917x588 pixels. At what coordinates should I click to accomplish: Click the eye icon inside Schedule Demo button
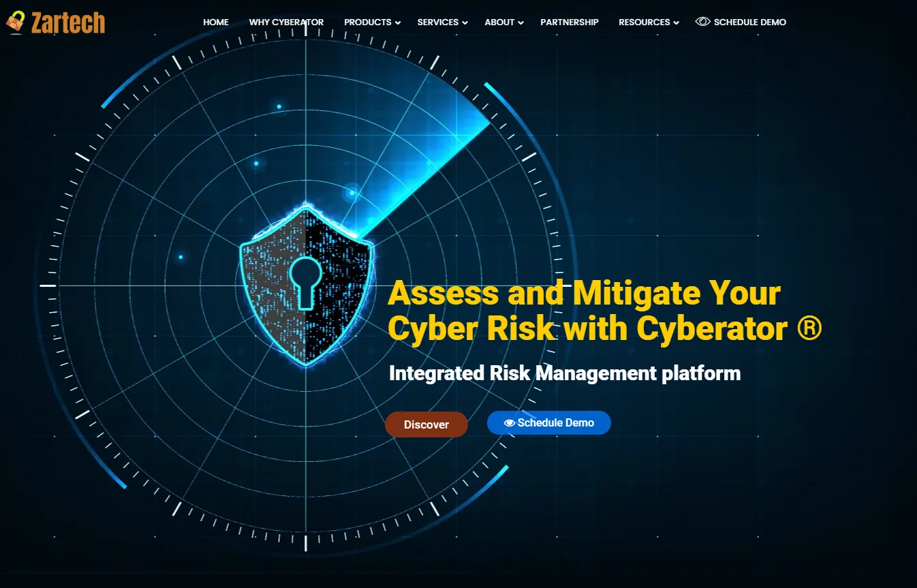click(509, 423)
